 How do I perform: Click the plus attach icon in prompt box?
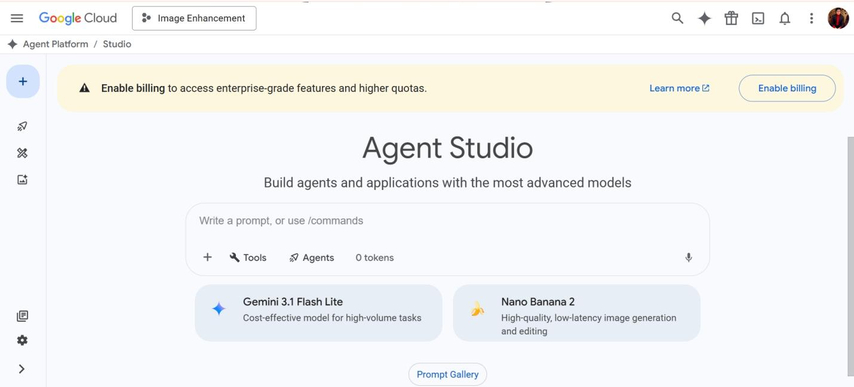pyautogui.click(x=207, y=257)
